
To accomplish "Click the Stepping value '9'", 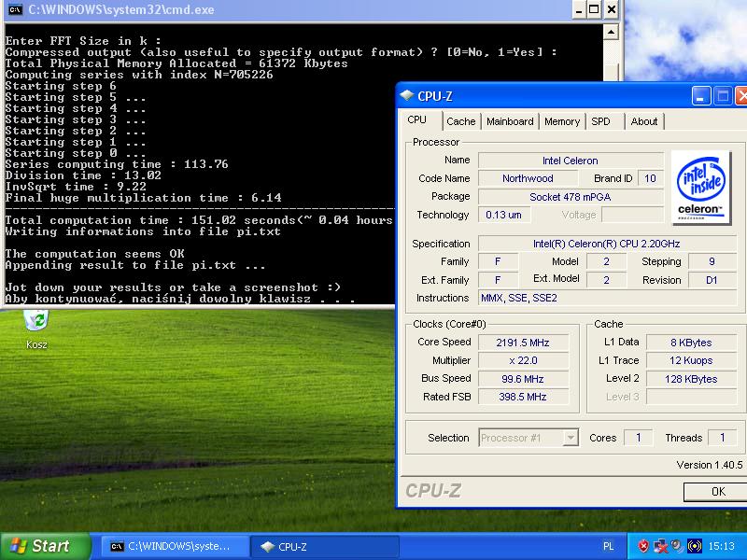I will 712,261.
